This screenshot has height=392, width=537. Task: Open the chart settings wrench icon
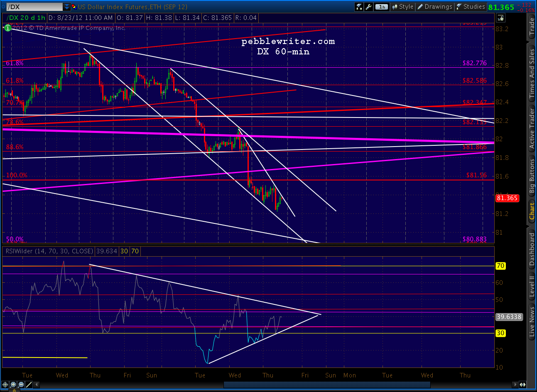pos(369,7)
